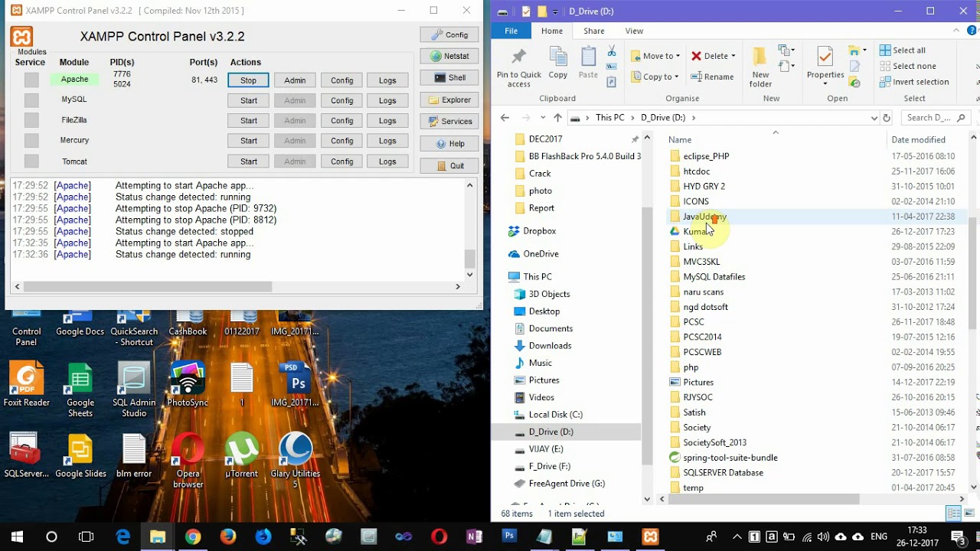Toggle FileZilla service checkbox in XAMPP

[31, 120]
